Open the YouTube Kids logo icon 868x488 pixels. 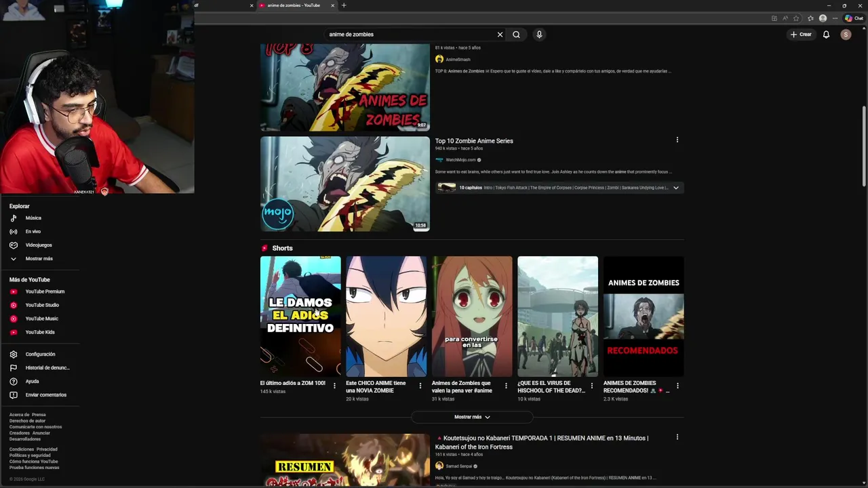14,332
